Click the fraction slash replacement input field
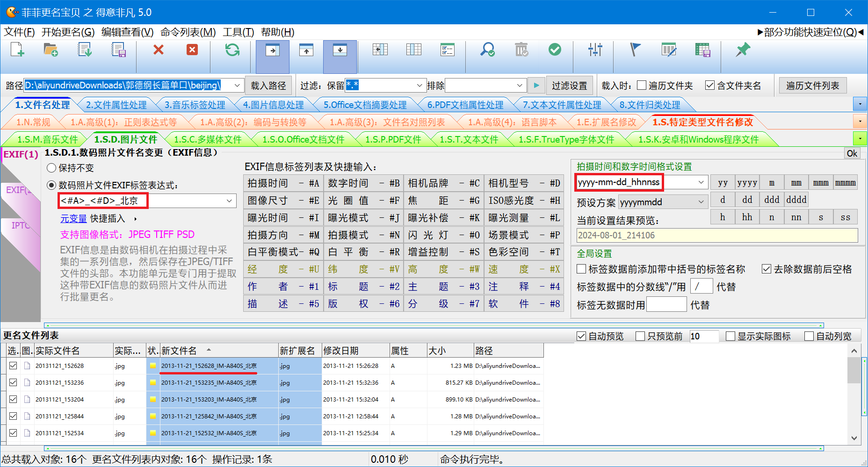The height and width of the screenshot is (467, 868). [x=702, y=286]
